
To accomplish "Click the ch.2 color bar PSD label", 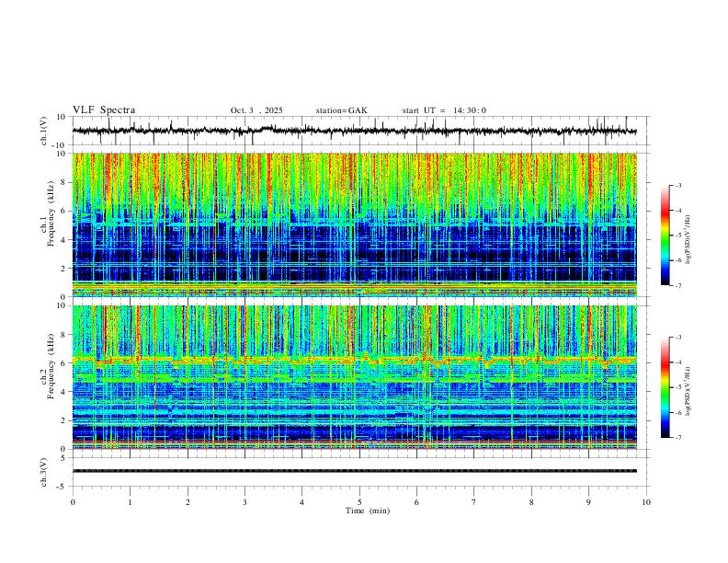I will (688, 392).
